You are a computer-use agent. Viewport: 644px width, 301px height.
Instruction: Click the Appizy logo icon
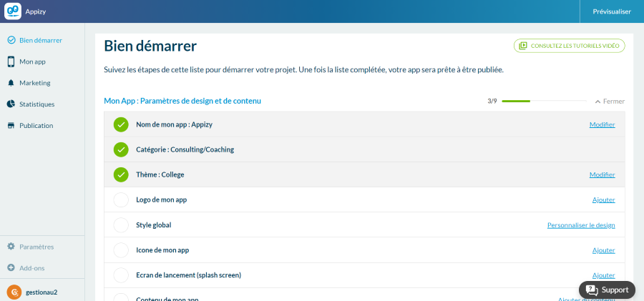tap(13, 11)
